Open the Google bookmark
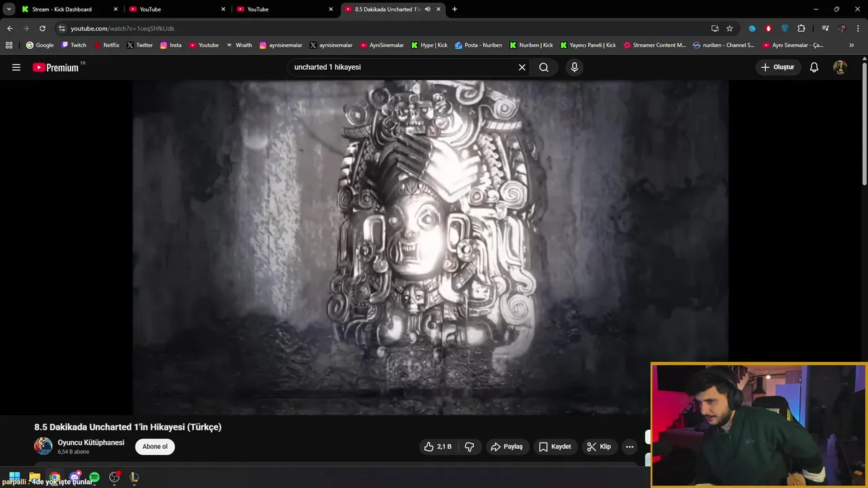This screenshot has height=488, width=868. pyautogui.click(x=40, y=45)
